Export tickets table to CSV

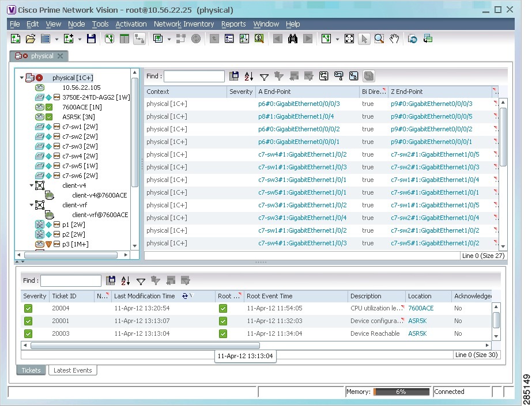111,280
